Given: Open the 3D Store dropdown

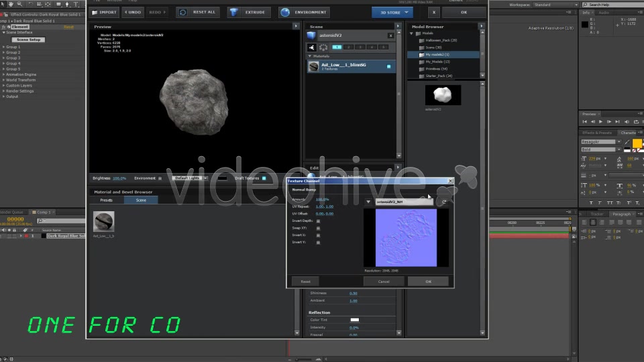Looking at the screenshot, I should [392, 12].
